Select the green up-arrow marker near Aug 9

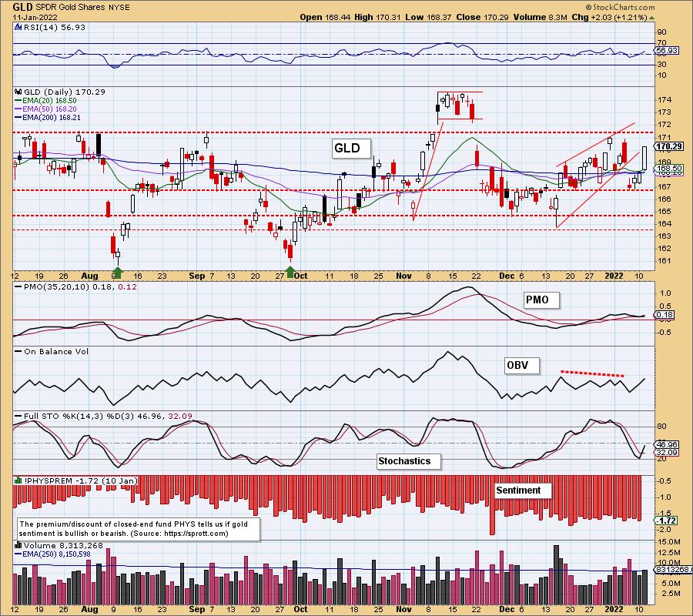(117, 271)
